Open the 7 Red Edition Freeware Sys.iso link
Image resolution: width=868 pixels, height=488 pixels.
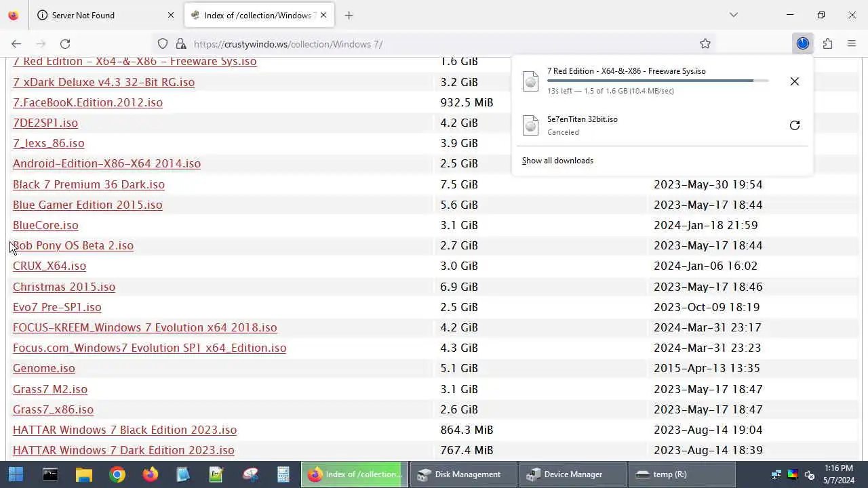pos(135,62)
